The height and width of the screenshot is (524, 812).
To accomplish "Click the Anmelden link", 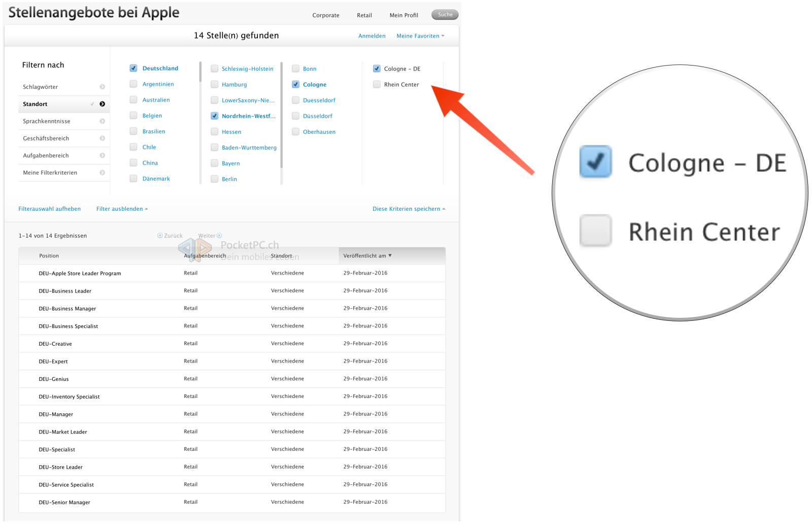I will [x=372, y=36].
